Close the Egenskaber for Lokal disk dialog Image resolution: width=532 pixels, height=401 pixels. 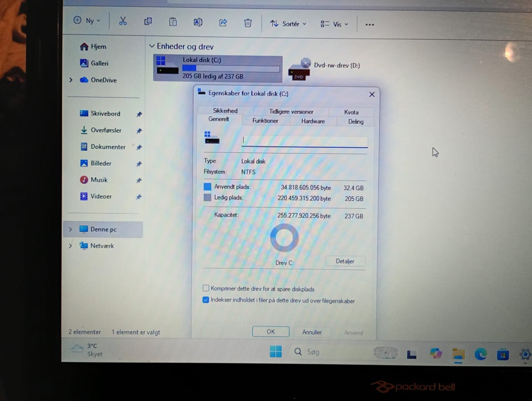click(372, 94)
